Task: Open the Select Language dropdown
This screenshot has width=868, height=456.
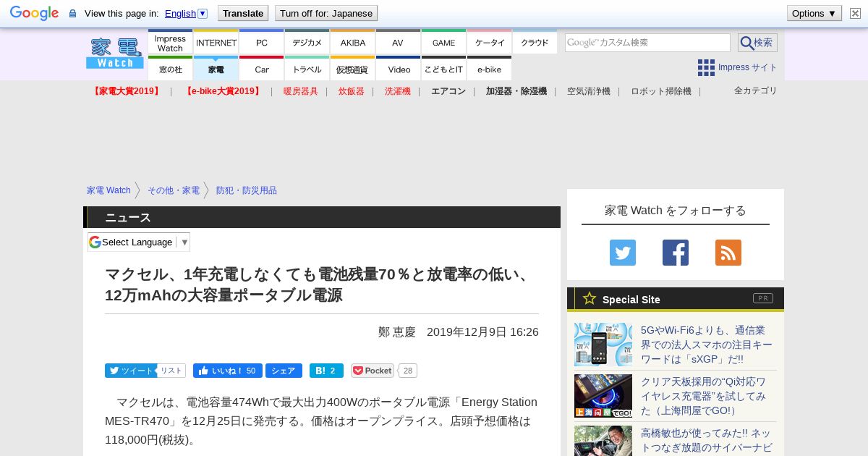Action: (x=139, y=242)
